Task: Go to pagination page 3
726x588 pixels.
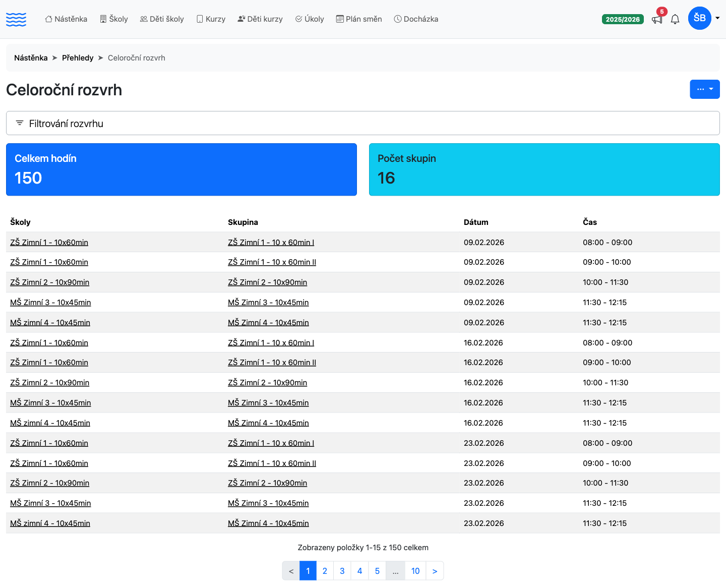Action: (342, 571)
